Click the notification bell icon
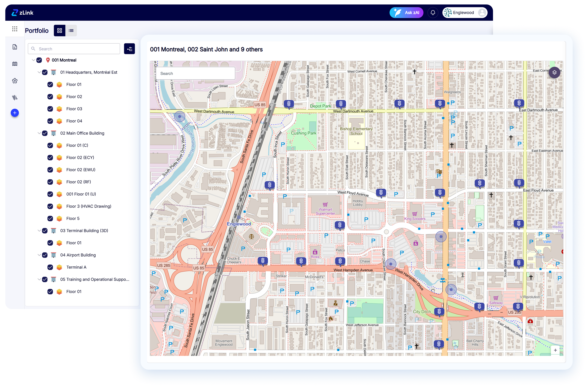Viewport: 588px width, 388px height. pyautogui.click(x=433, y=13)
